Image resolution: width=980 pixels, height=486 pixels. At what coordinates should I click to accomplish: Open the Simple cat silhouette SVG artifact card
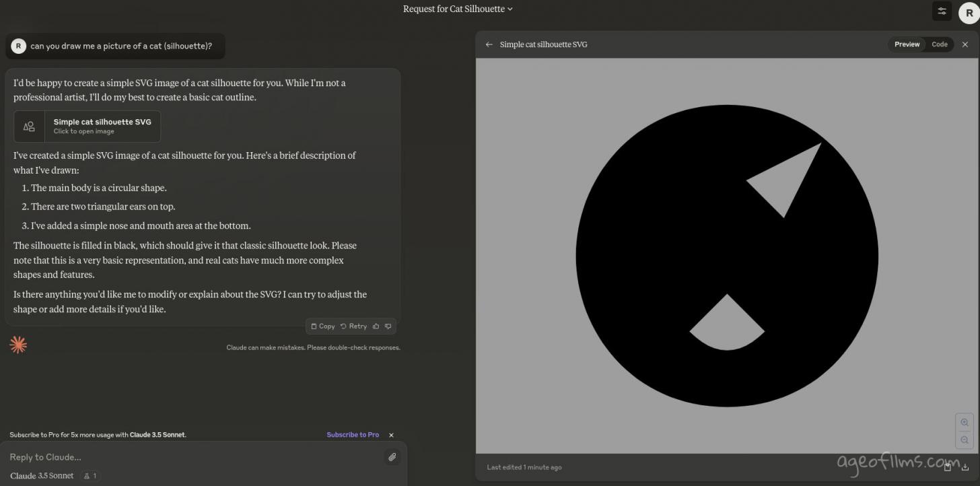pos(87,127)
